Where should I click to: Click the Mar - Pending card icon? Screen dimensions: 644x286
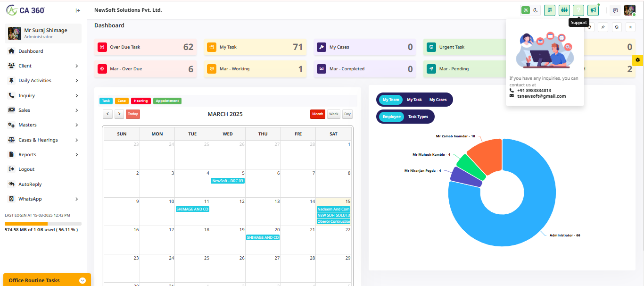coord(431,69)
